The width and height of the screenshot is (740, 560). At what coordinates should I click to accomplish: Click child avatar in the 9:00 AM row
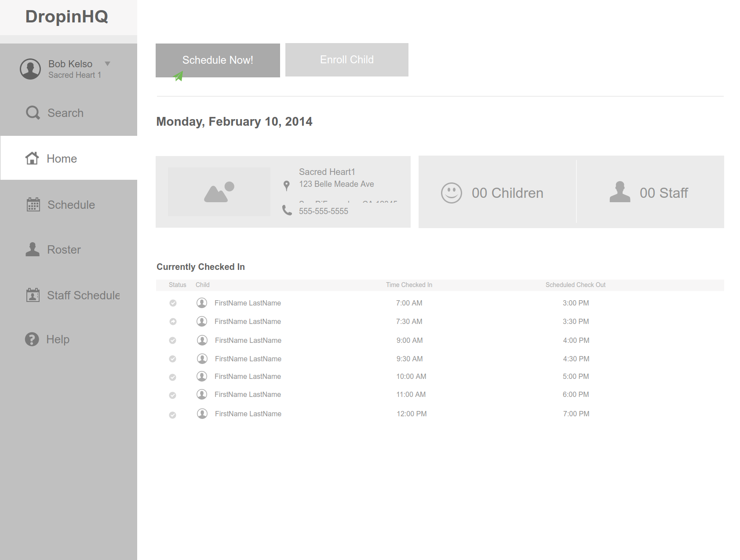(x=202, y=340)
